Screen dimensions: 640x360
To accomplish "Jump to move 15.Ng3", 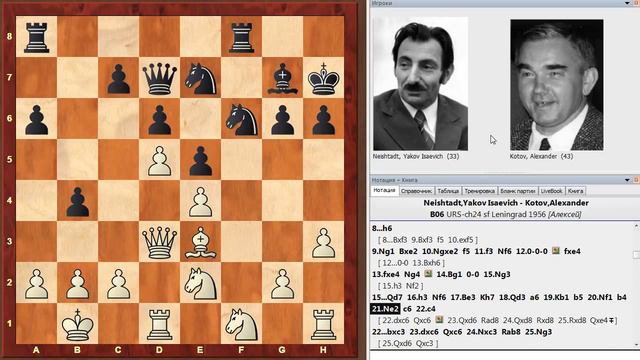I will tap(497, 274).
